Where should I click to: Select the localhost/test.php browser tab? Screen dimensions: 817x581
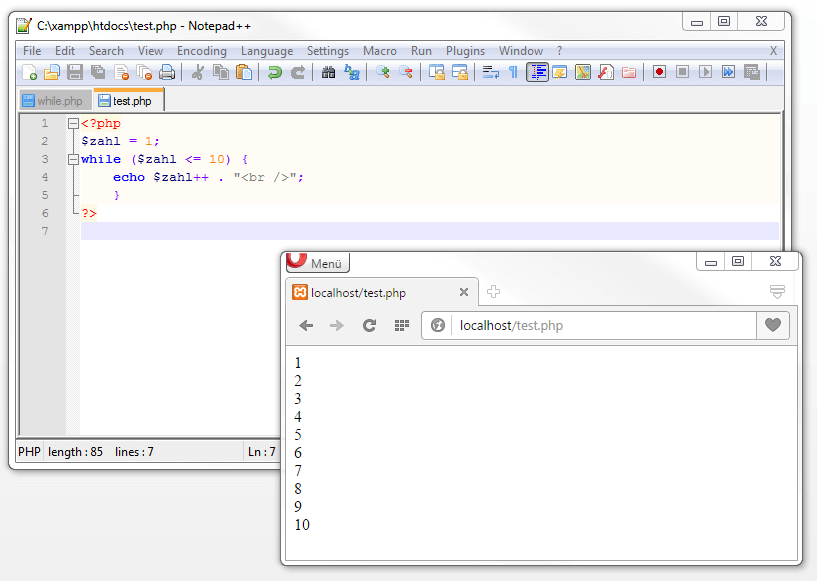381,292
